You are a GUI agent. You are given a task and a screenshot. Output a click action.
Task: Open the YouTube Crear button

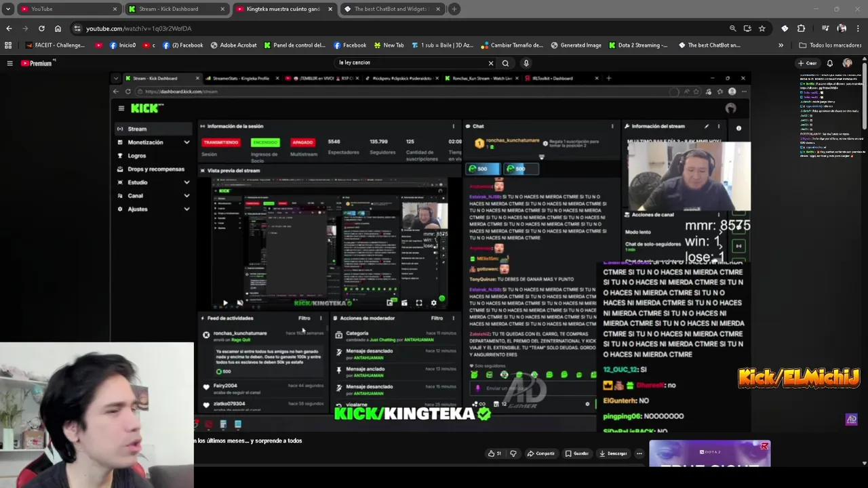[807, 63]
